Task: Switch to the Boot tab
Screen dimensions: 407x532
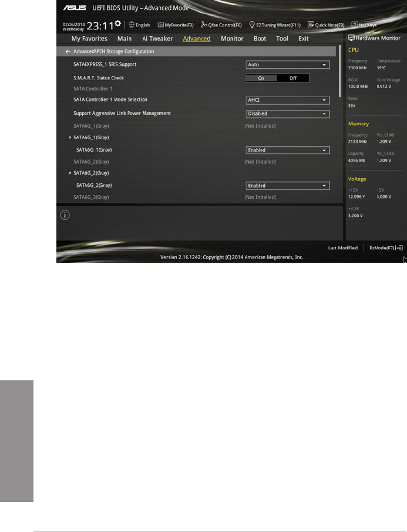Action: (x=260, y=39)
